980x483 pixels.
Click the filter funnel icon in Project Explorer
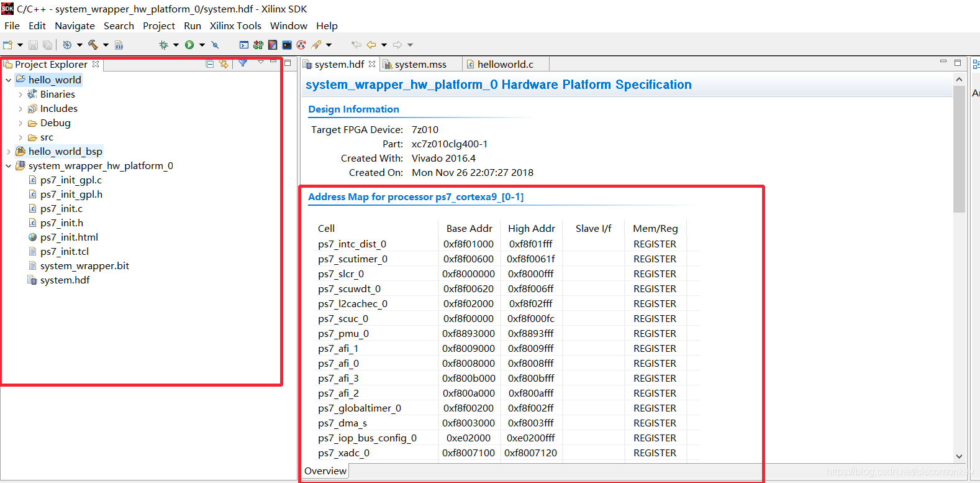coord(243,63)
